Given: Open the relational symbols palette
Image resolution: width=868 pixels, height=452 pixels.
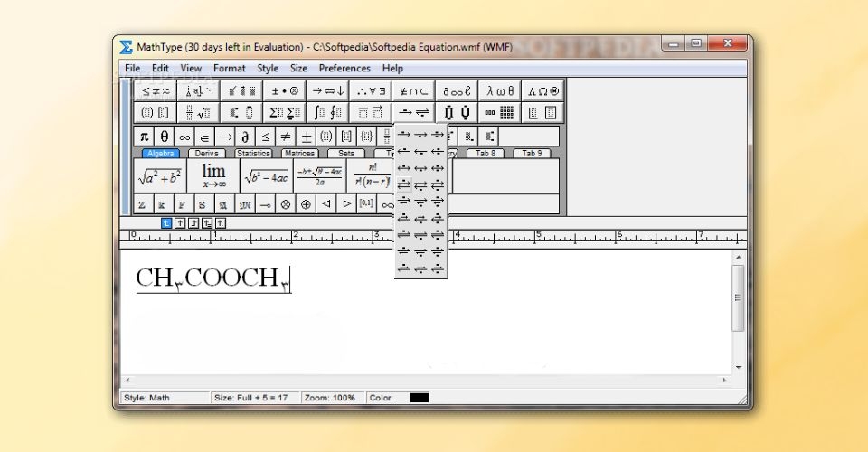Looking at the screenshot, I should click(156, 90).
